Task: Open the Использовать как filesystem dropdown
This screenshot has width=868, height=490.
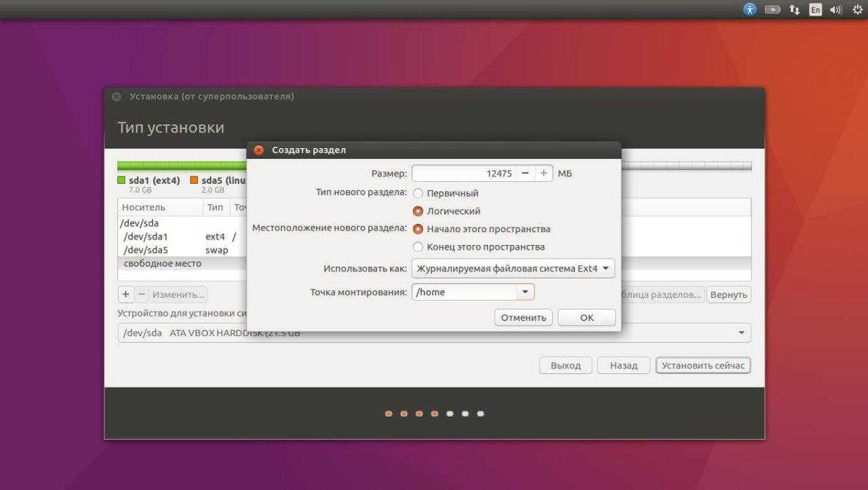Action: click(513, 269)
